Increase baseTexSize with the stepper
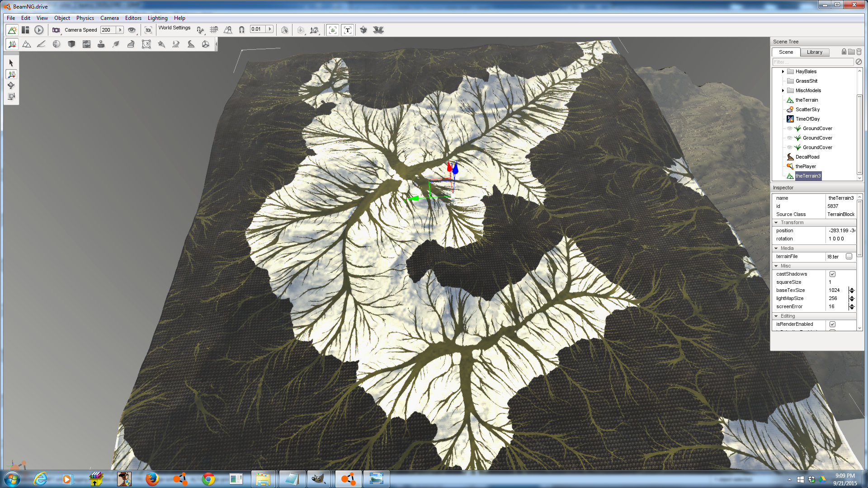 tap(852, 289)
